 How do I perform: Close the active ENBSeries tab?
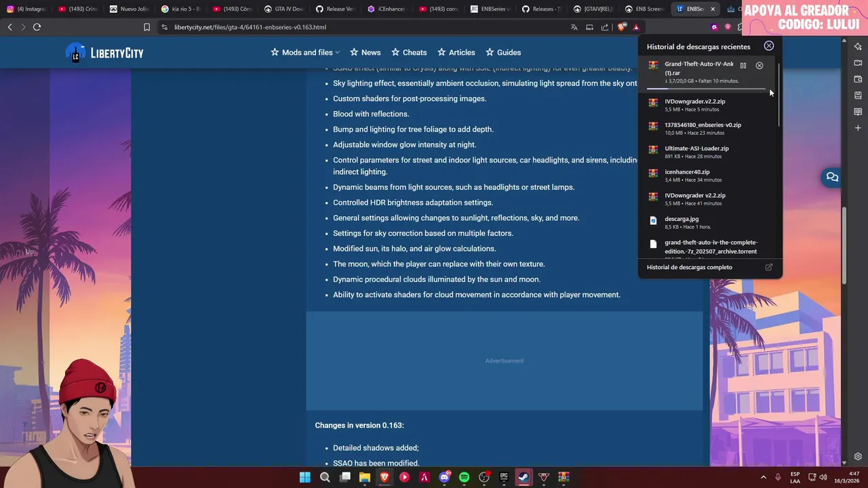point(713,9)
